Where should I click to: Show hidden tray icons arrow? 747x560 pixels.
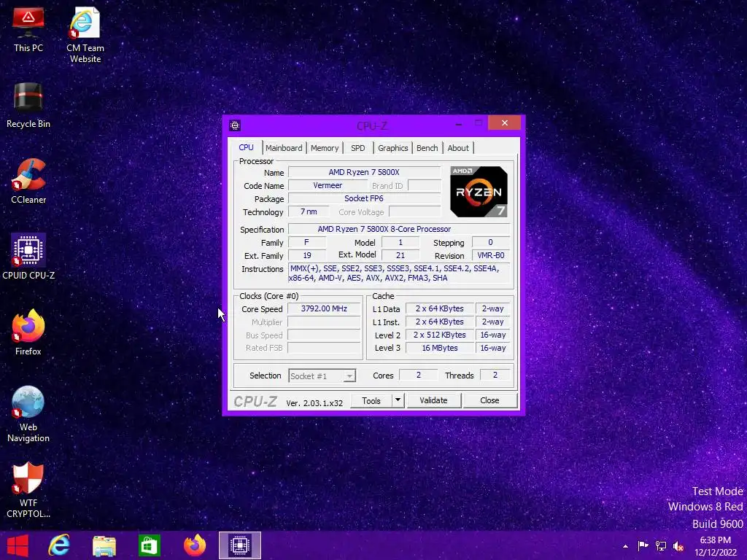click(x=625, y=546)
